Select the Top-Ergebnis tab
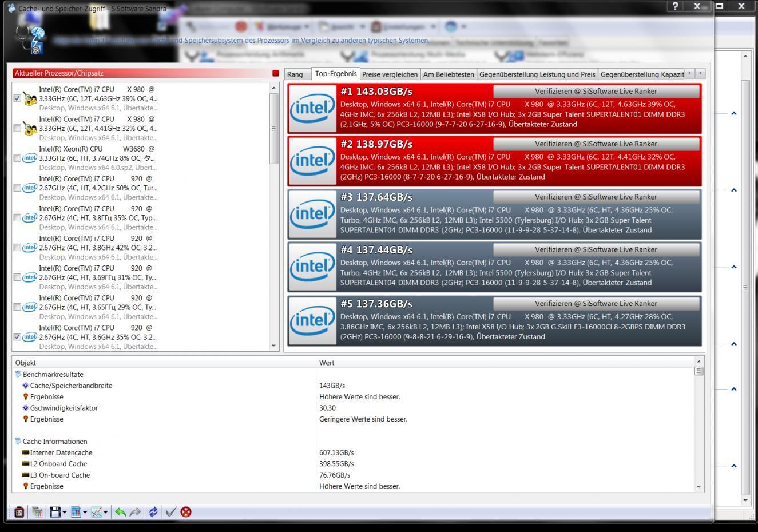The image size is (758, 532). [335, 74]
